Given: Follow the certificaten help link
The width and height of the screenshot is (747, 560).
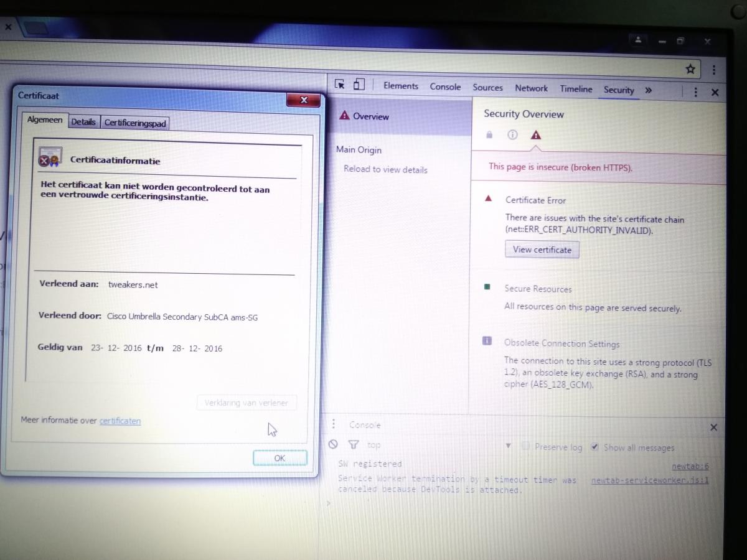Looking at the screenshot, I should (120, 421).
